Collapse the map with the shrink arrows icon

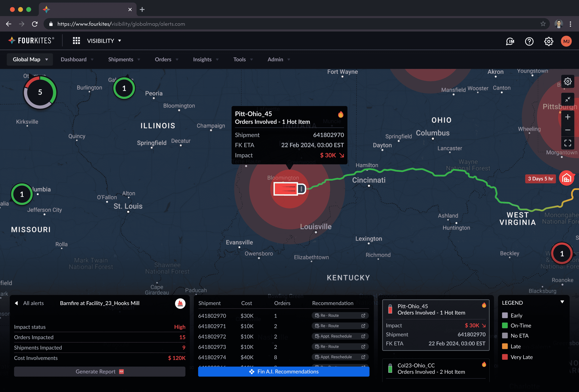click(568, 99)
